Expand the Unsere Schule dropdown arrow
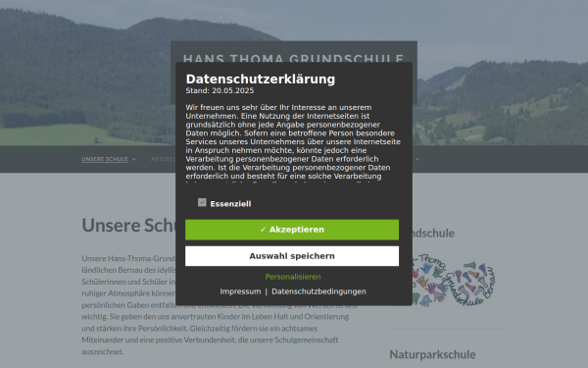The height and width of the screenshot is (368, 588). 134,160
